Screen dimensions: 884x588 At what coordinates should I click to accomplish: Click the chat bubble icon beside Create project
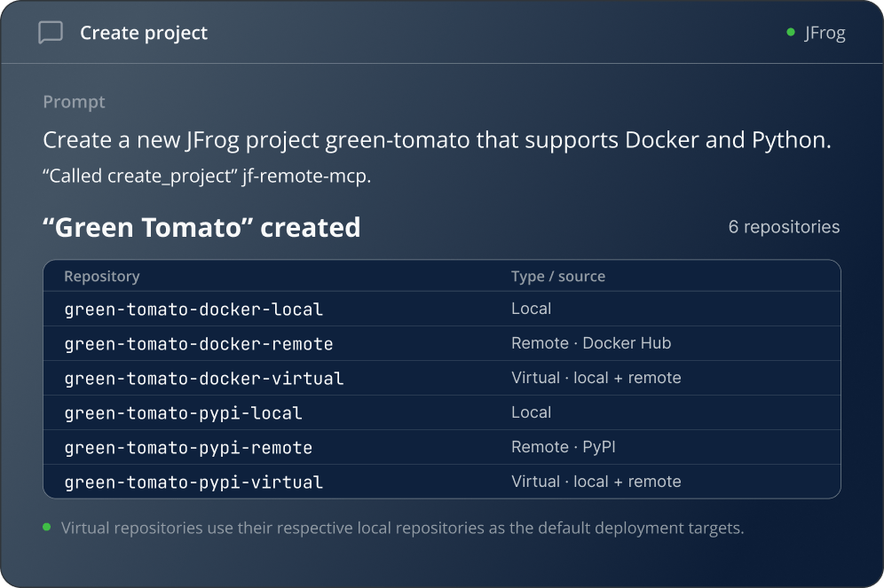pos(51,32)
